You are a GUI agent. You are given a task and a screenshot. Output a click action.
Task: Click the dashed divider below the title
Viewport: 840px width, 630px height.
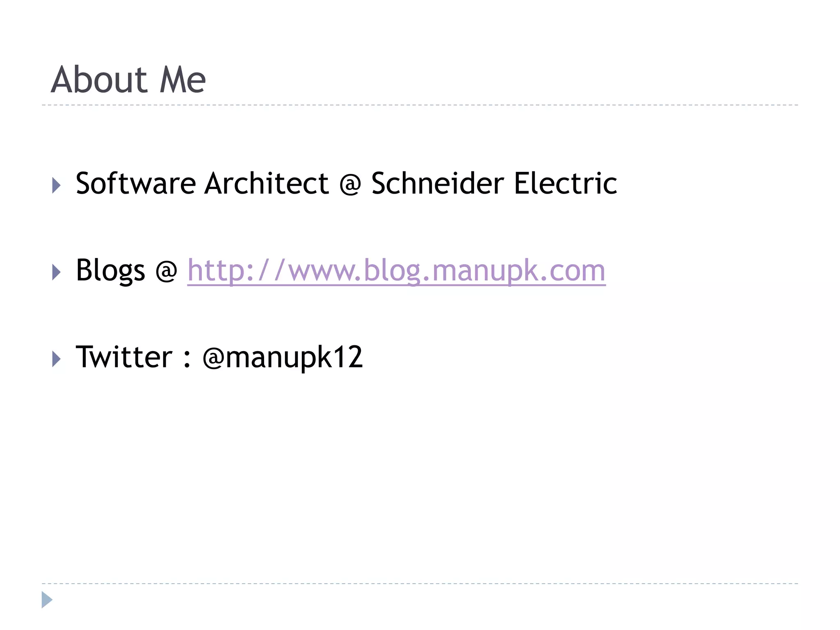[x=420, y=105]
